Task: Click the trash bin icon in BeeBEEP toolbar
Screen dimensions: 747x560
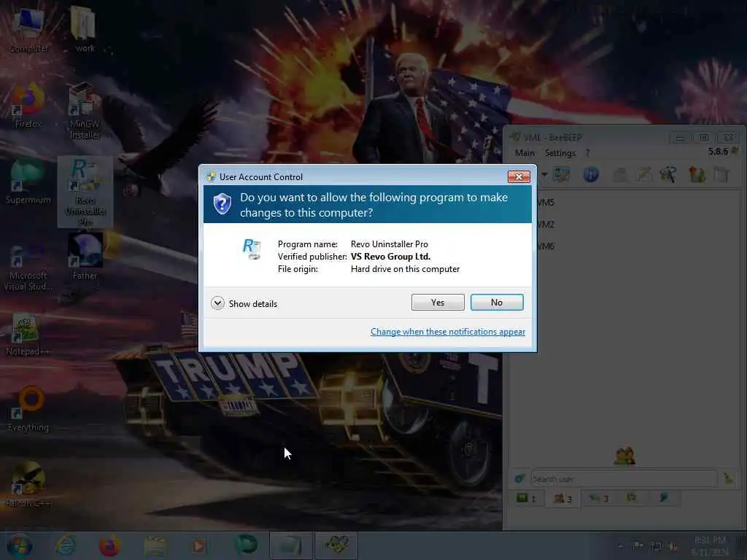Action: click(721, 174)
